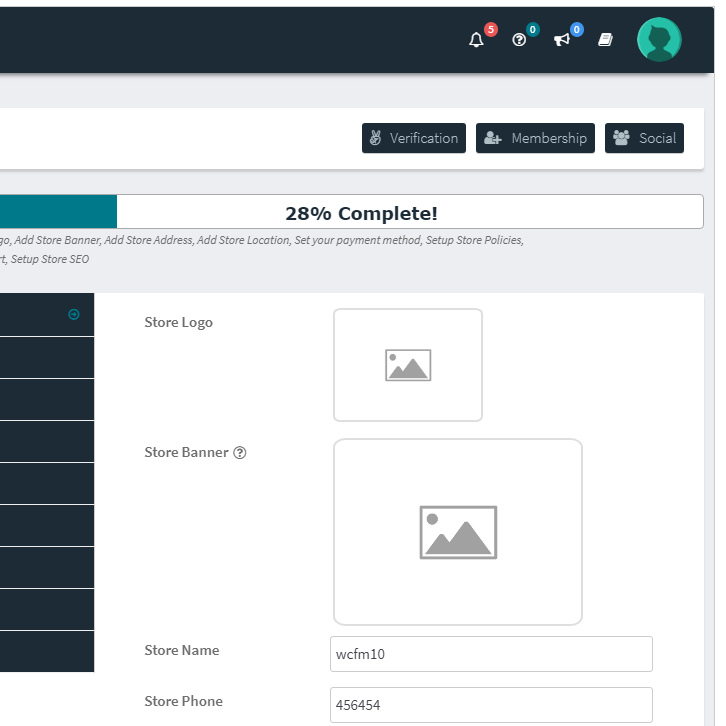
Task: Click into the Store Phone input field
Action: [x=491, y=705]
